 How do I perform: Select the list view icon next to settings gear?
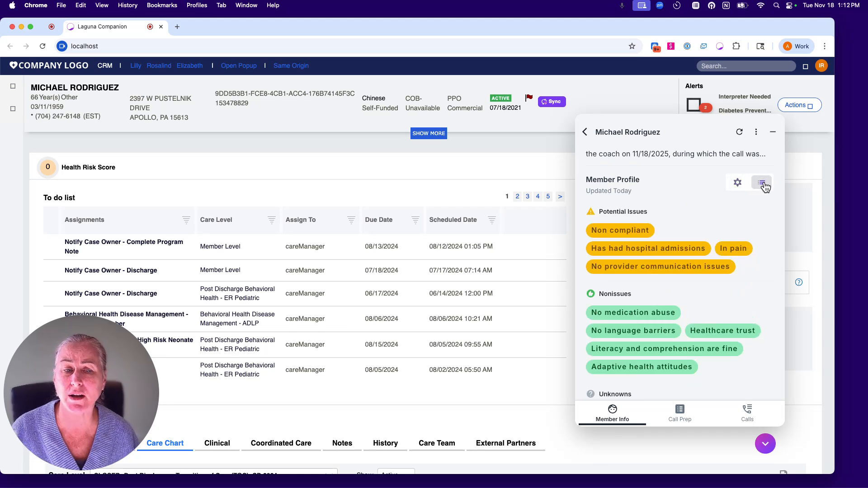[762, 182]
